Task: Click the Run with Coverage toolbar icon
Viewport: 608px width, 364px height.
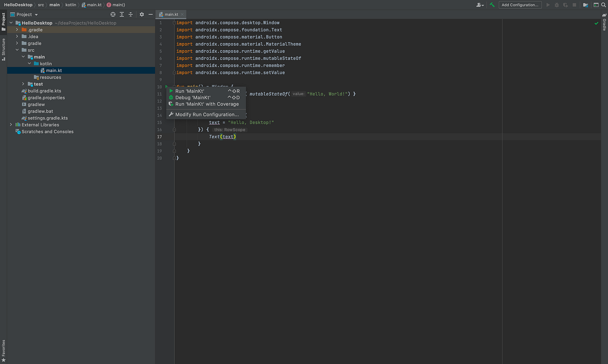Action: tap(565, 5)
